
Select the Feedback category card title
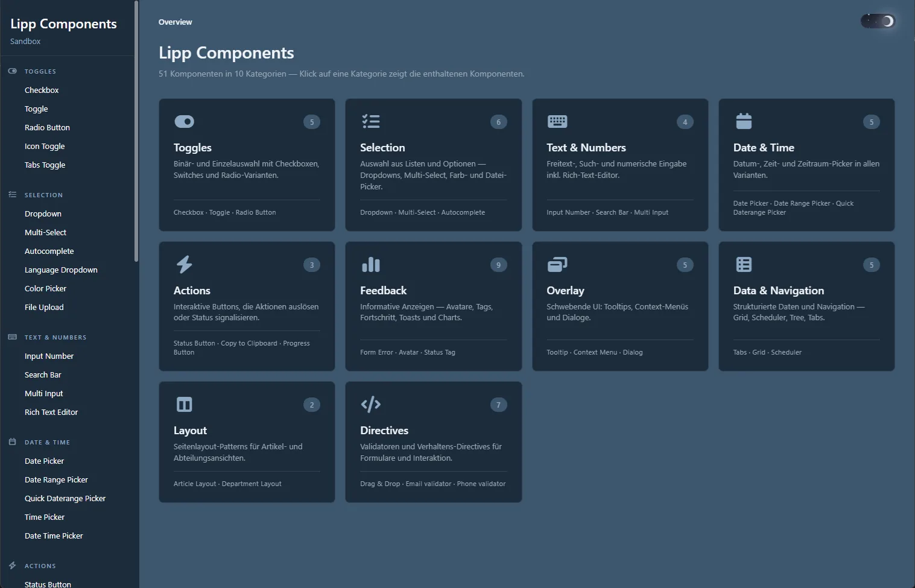coord(383,291)
